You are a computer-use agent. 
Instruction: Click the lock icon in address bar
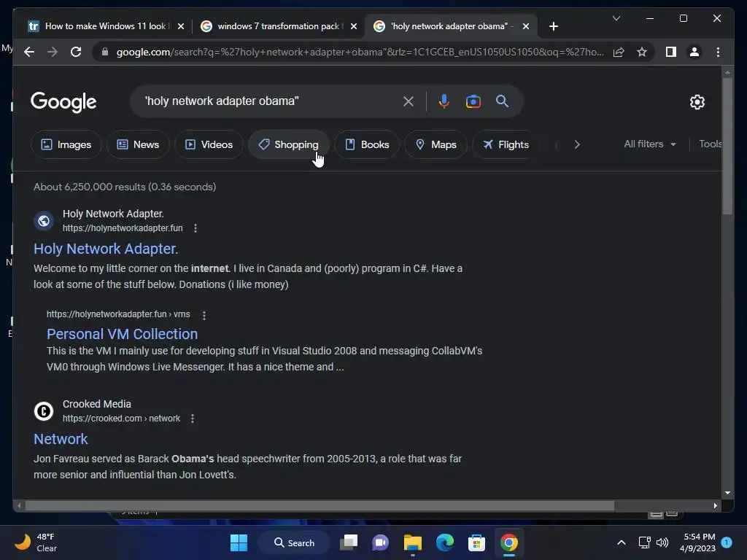pos(105,52)
